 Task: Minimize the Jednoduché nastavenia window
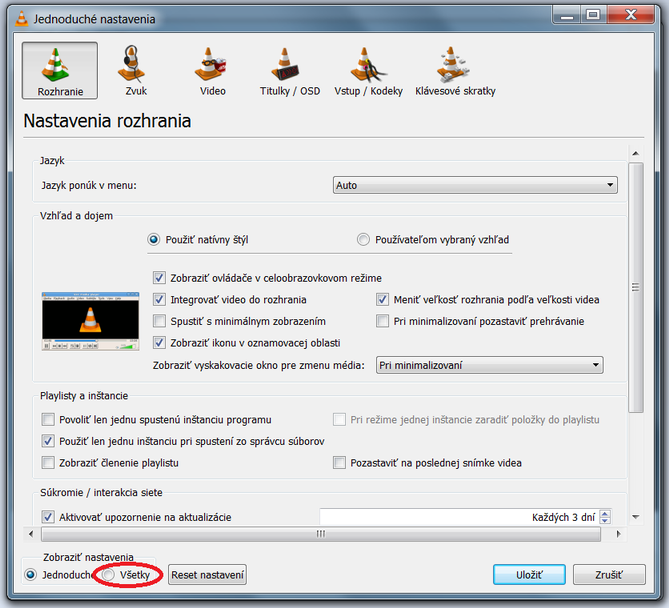click(567, 15)
